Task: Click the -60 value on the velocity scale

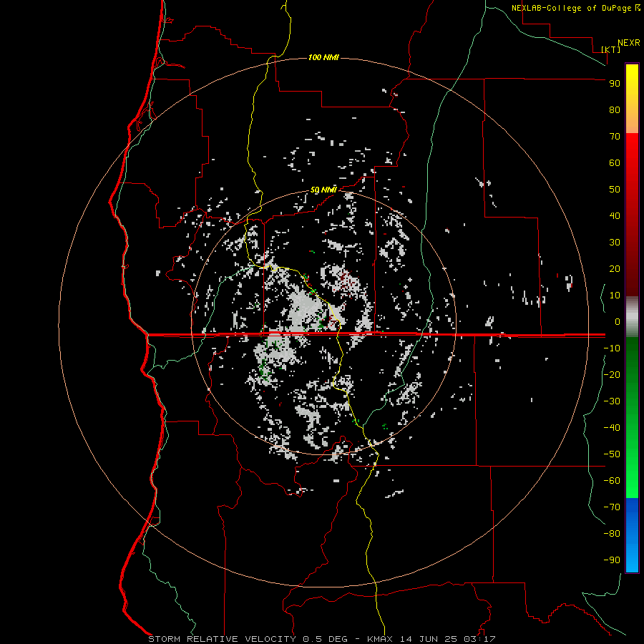Action: coord(612,481)
